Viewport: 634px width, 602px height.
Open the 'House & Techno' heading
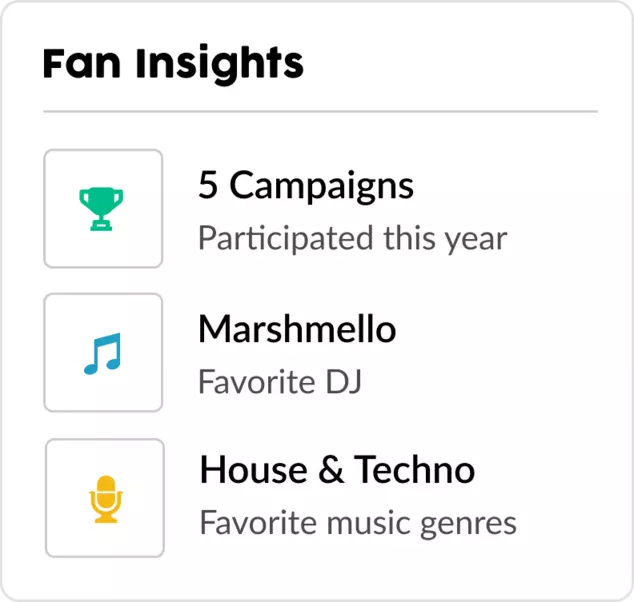337,470
